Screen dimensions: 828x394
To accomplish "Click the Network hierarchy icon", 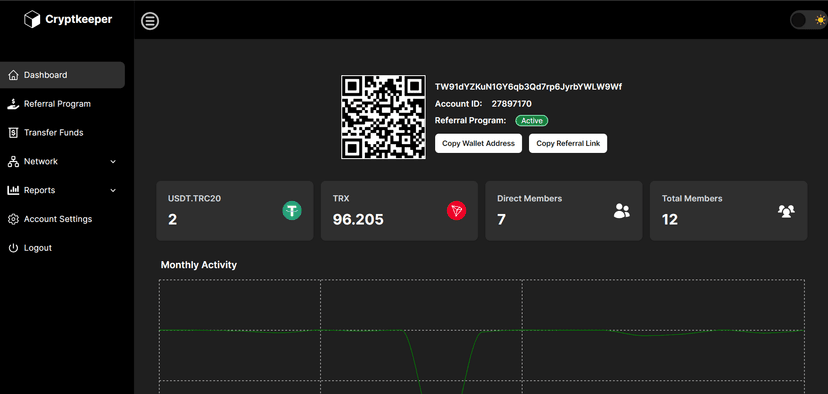I will click(13, 162).
